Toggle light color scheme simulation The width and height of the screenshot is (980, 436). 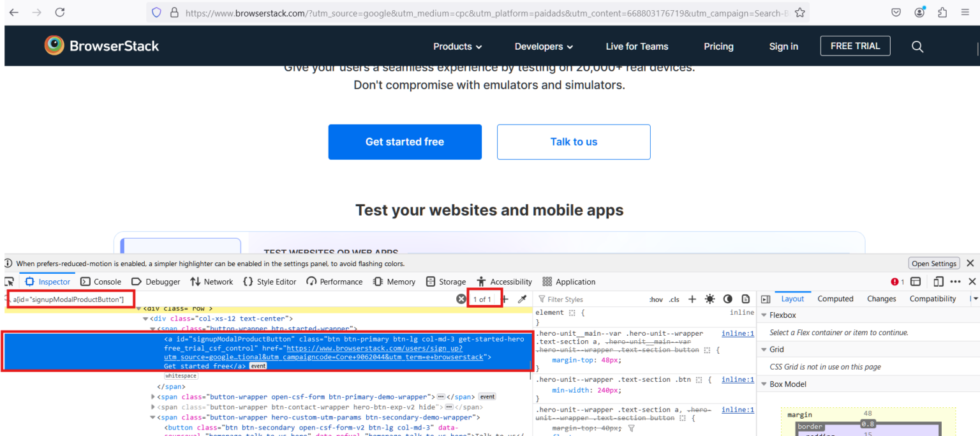point(709,299)
